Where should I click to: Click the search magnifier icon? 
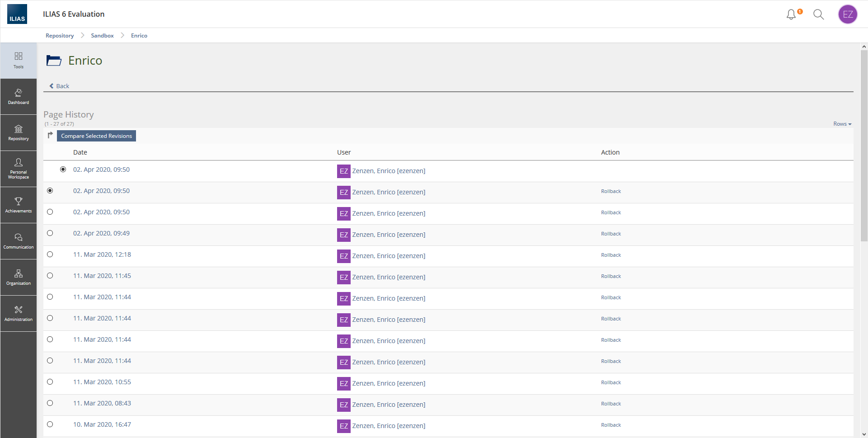[818, 14]
